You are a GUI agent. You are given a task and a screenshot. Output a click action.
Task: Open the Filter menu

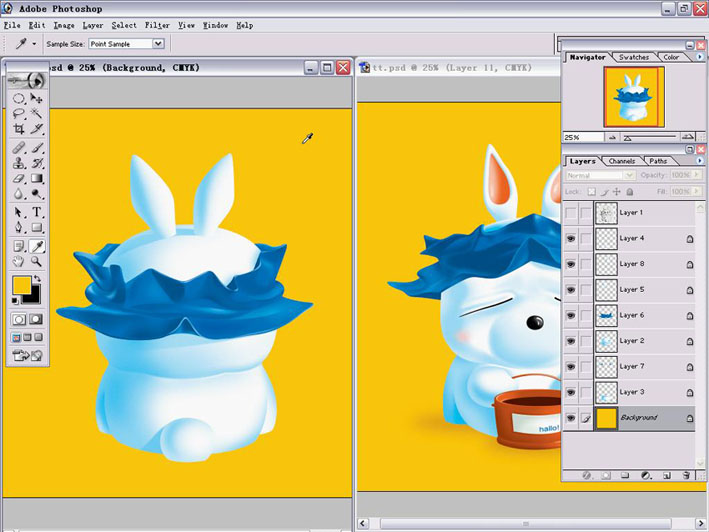[x=157, y=25]
